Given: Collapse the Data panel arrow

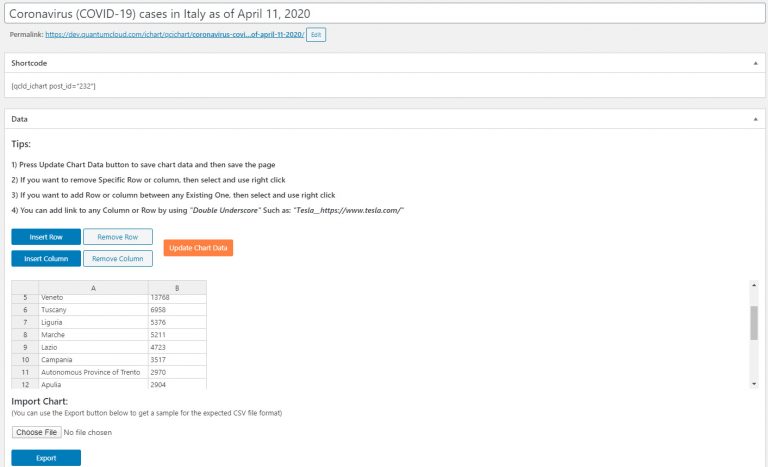Looking at the screenshot, I should 755,119.
